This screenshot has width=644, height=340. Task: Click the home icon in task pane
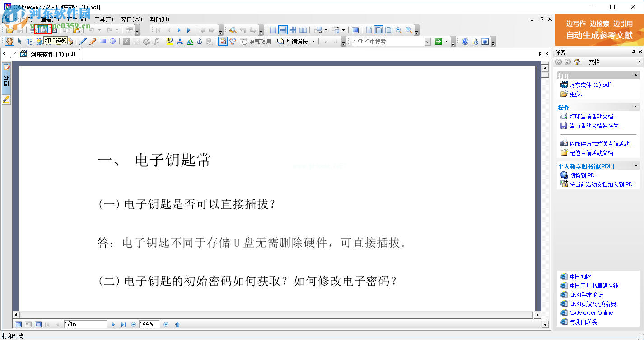point(577,62)
